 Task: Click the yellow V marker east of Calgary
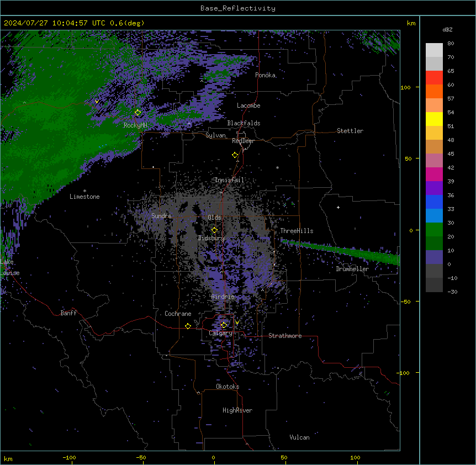click(x=237, y=323)
